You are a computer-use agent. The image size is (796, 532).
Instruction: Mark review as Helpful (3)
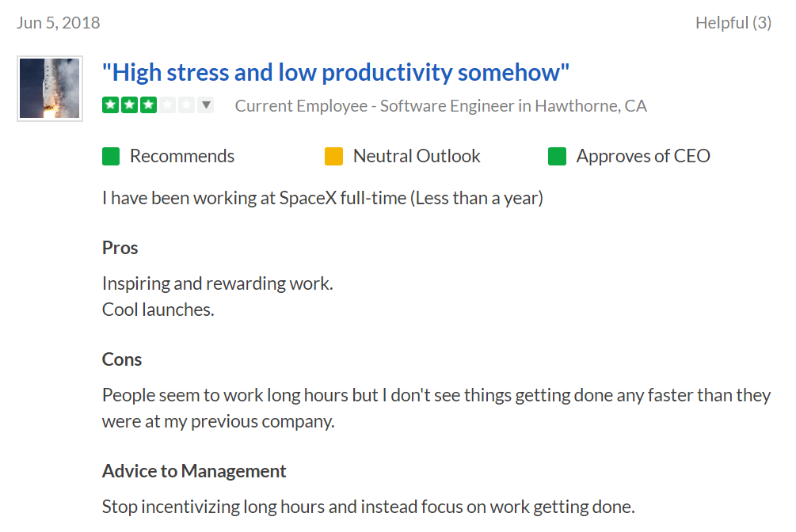point(733,23)
